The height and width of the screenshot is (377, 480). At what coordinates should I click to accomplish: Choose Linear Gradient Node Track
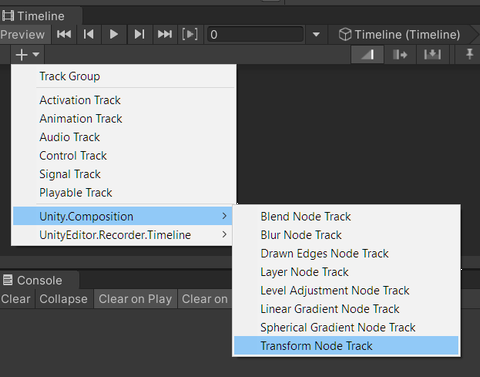[x=346, y=309]
